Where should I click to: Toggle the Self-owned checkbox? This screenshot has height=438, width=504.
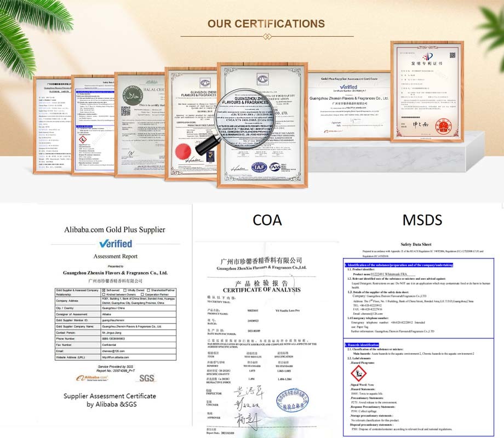point(105,290)
